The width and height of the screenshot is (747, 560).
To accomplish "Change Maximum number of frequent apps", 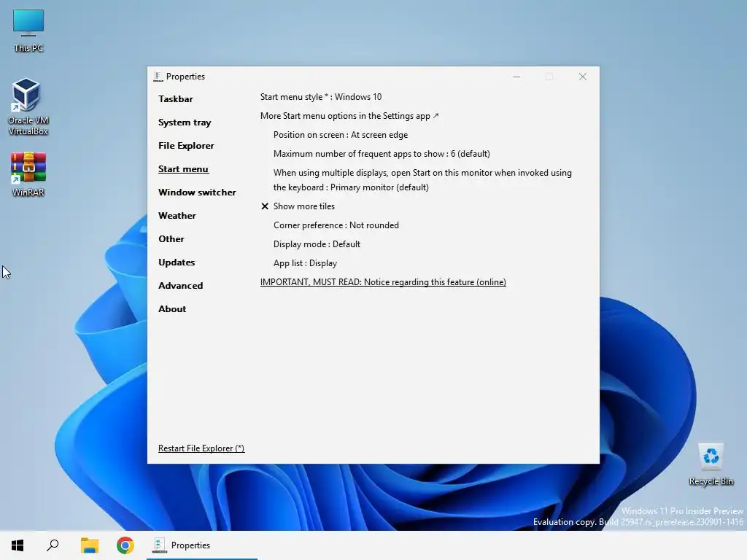I will 382,154.
